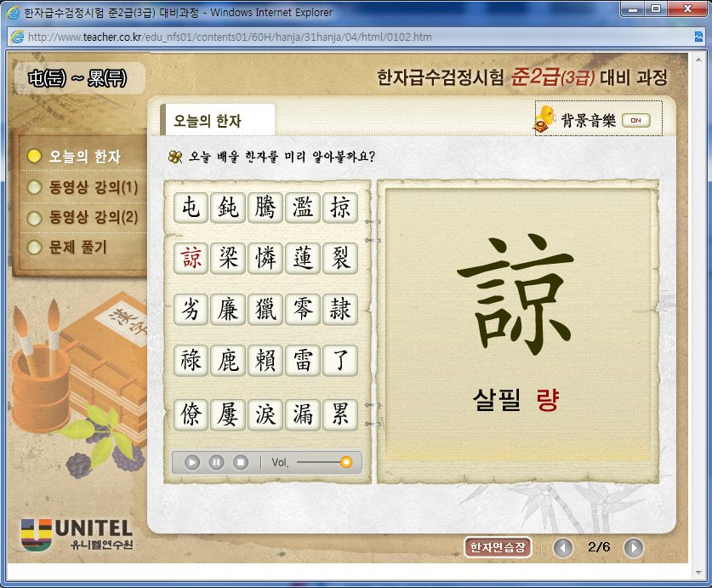The height and width of the screenshot is (588, 712).
Task: Click the gramophone background music icon
Action: pos(544,119)
